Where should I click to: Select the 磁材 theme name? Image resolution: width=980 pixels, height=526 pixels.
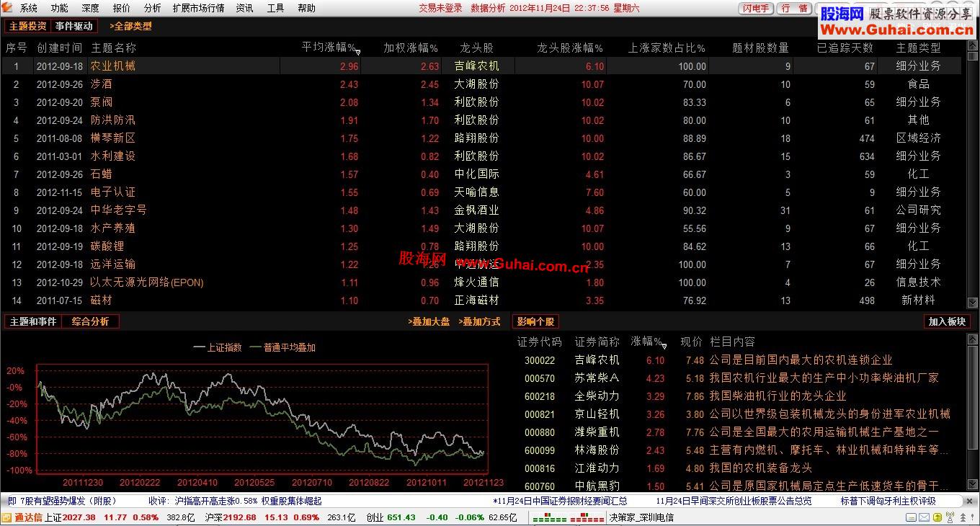102,300
